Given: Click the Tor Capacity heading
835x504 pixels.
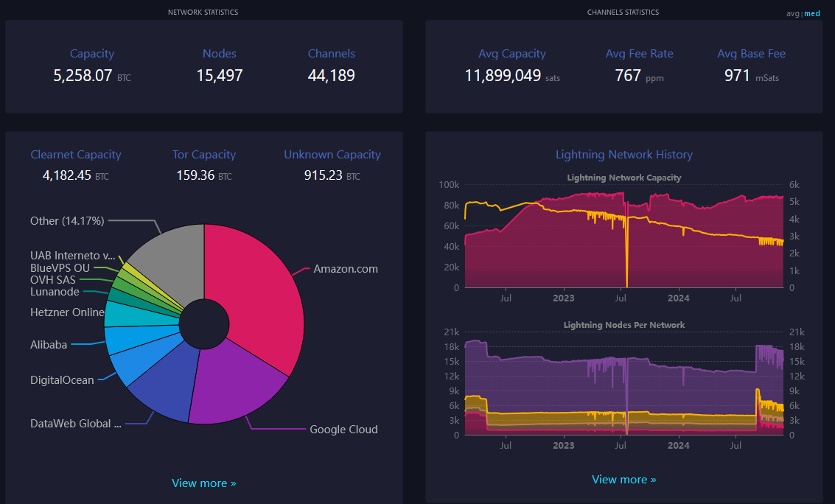Looking at the screenshot, I should click(204, 155).
